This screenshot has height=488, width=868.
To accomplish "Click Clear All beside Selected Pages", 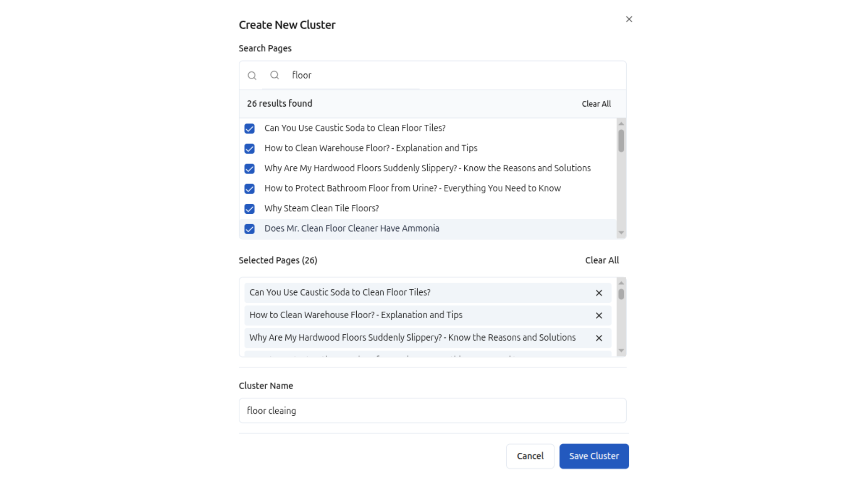I will tap(602, 260).
